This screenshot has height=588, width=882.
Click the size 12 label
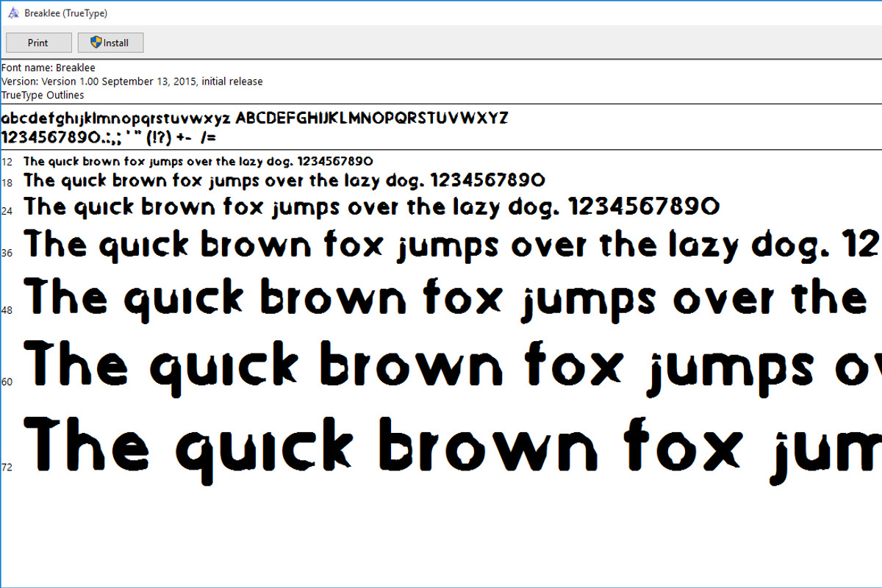pos(7,162)
